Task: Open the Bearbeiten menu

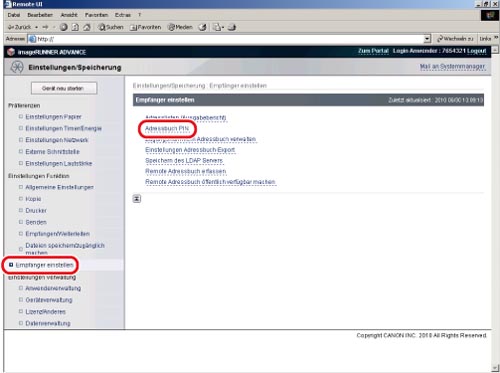Action: (x=40, y=15)
